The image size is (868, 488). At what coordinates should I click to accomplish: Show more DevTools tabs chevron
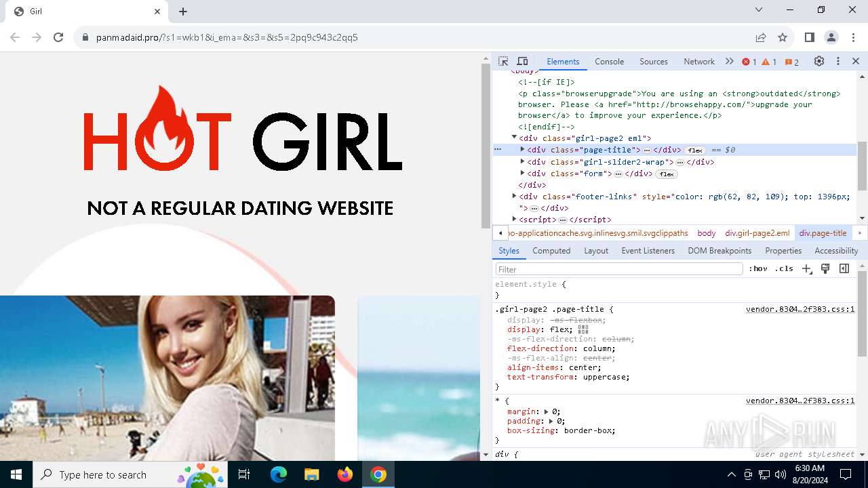(x=730, y=61)
